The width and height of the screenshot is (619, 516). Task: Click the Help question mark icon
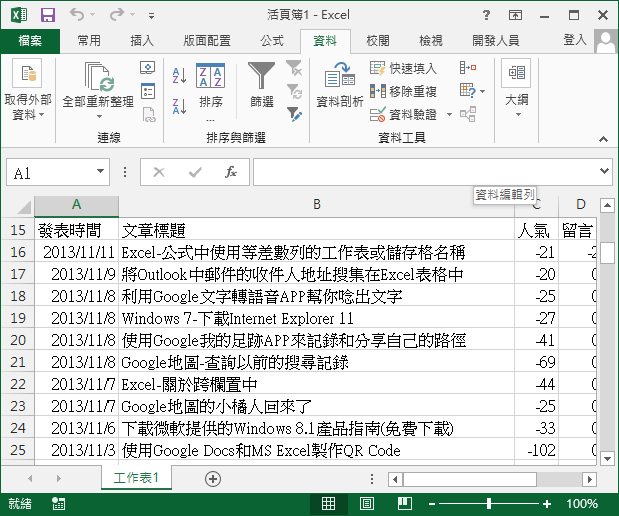tap(486, 15)
